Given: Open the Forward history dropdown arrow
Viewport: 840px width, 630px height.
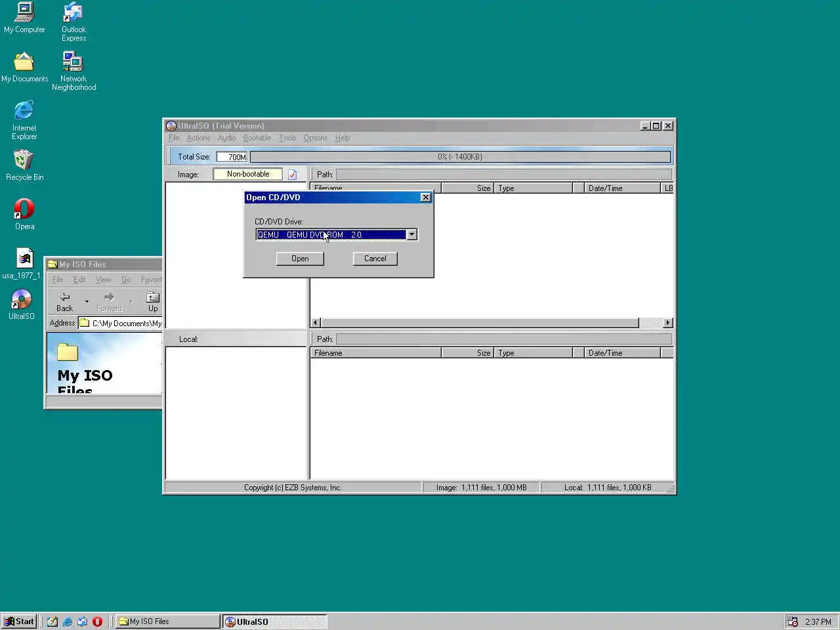Looking at the screenshot, I should tap(131, 302).
